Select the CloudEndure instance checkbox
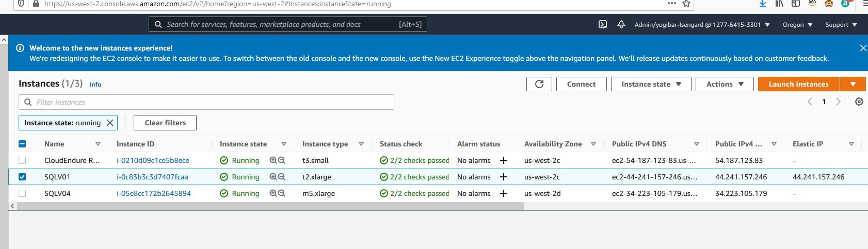This screenshot has width=868, height=249. click(x=22, y=160)
